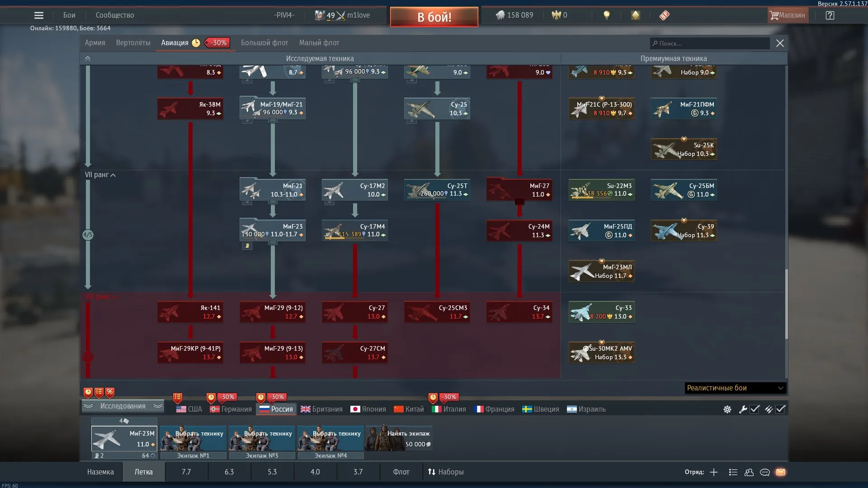Open the Магазин store button
The image size is (868, 488).
[788, 15]
